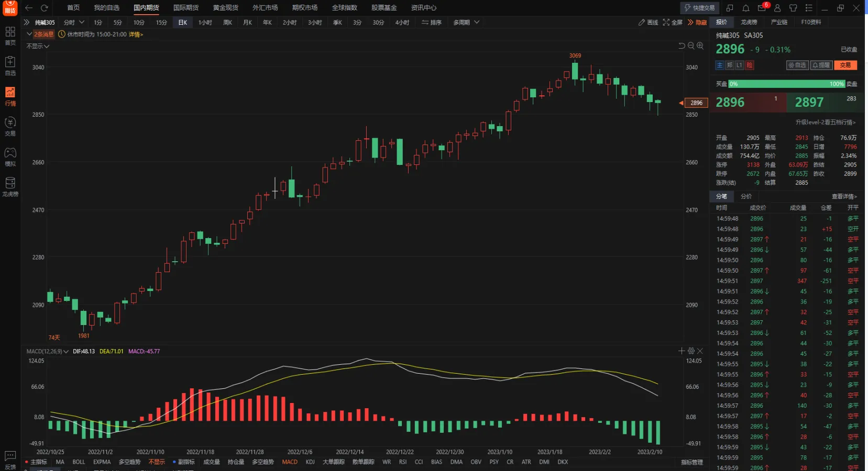Open the 反馈 feedback icon

click(10, 459)
